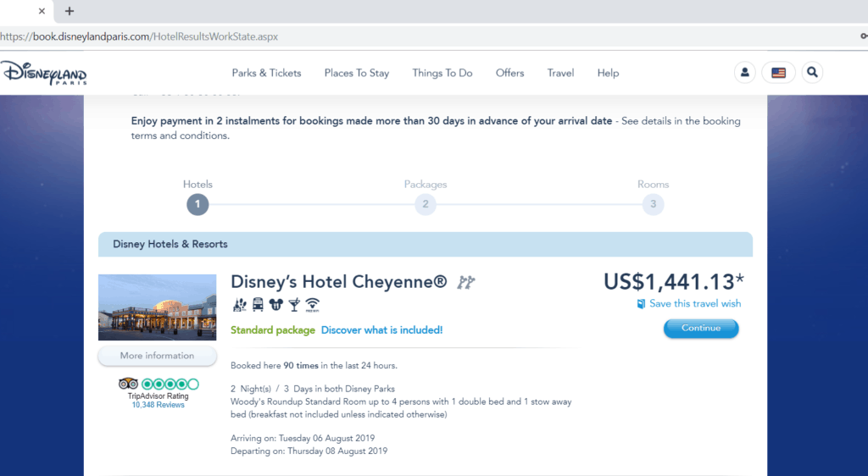The width and height of the screenshot is (868, 476).
Task: Click 'Departing on: Thursday 08 August 2019'
Action: coord(309,451)
